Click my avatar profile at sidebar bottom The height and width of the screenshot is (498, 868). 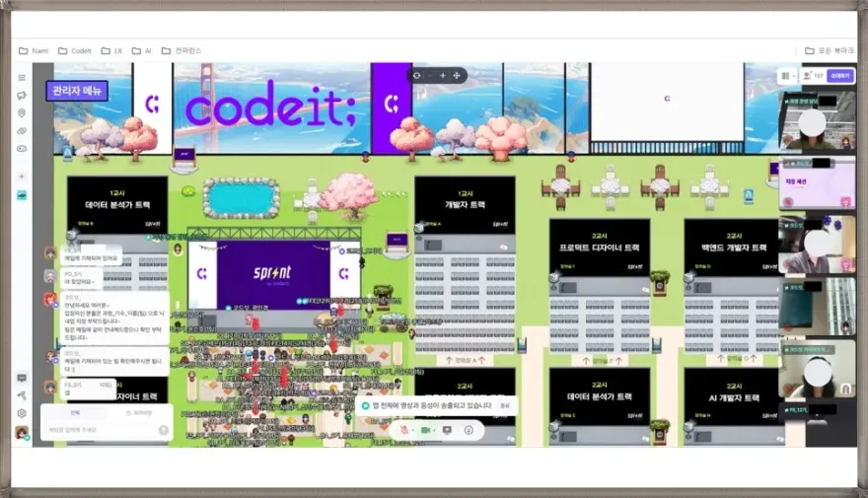coord(22,432)
